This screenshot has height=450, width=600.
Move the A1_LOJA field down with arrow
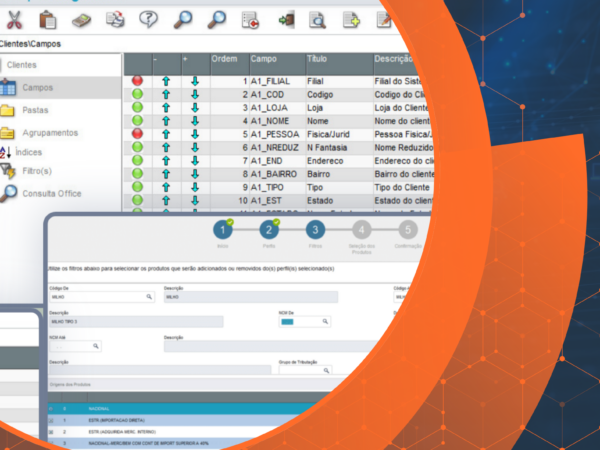coord(195,107)
